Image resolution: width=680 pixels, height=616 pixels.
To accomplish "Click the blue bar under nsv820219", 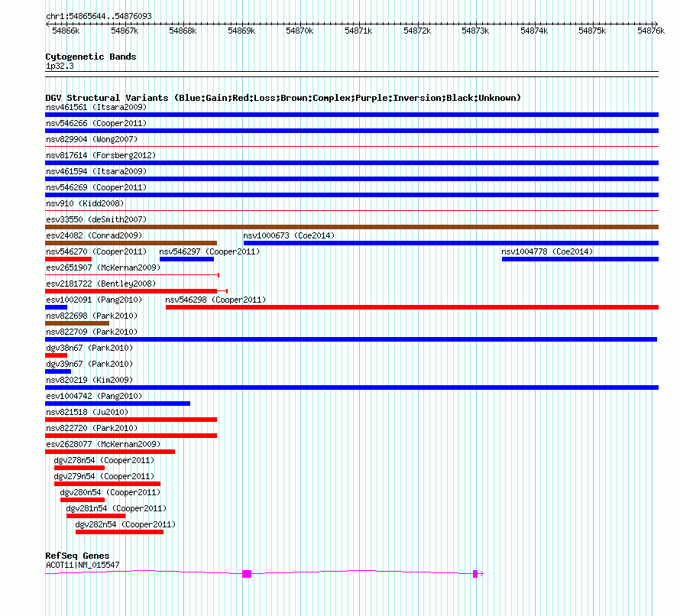I will [351, 387].
